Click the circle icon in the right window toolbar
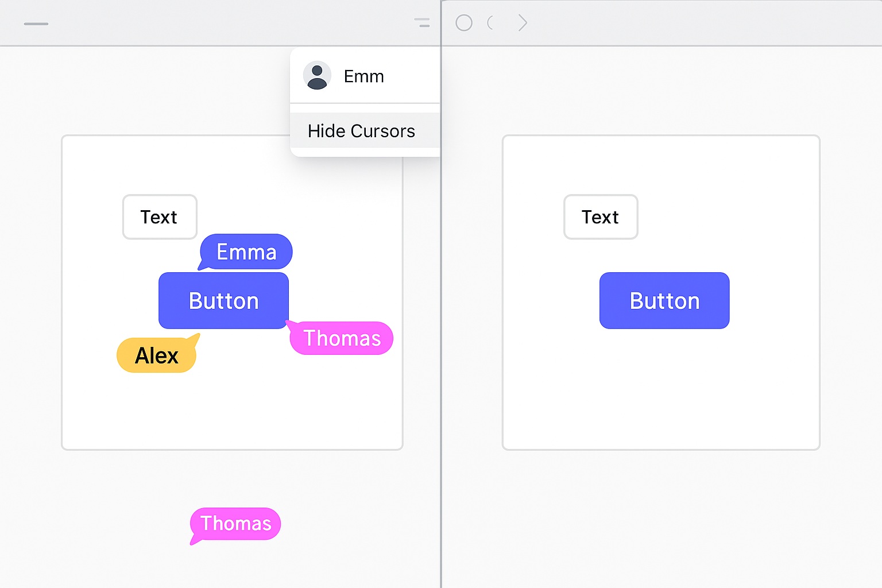Image resolution: width=882 pixels, height=588 pixels. pyautogui.click(x=463, y=23)
